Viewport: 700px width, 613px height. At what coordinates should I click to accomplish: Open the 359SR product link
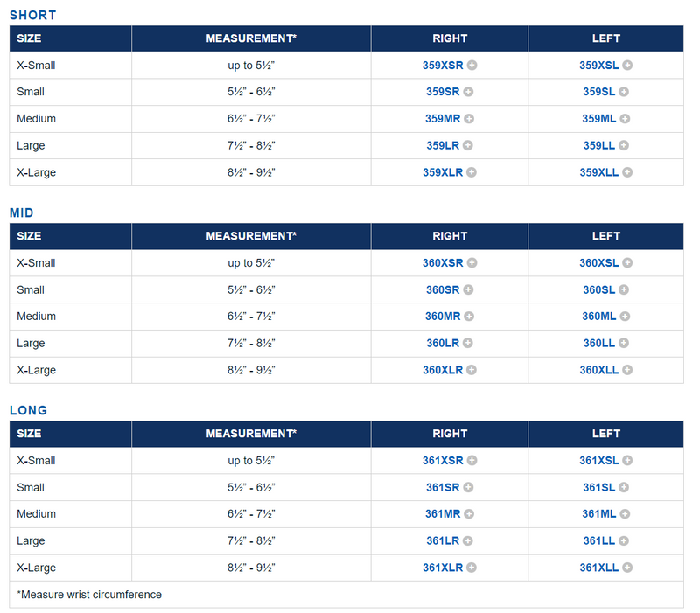[x=443, y=92]
